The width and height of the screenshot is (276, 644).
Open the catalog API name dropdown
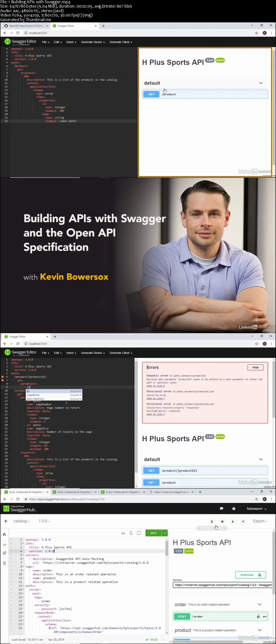pyautogui.click(x=22, y=521)
